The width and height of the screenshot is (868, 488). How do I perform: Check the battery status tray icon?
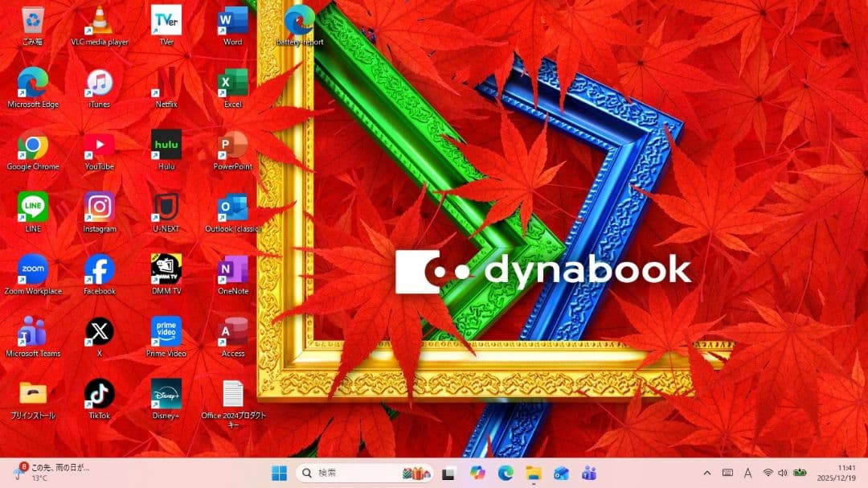(800, 473)
